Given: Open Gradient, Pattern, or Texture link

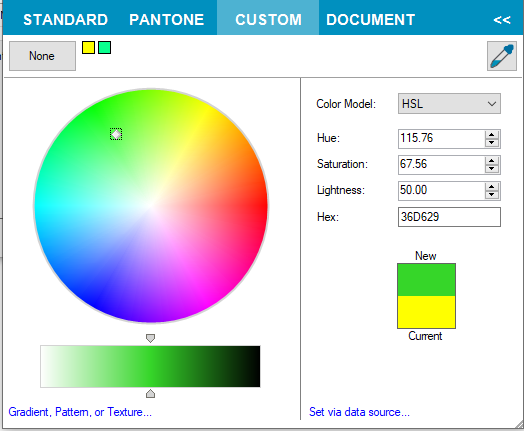Looking at the screenshot, I should 80,412.
